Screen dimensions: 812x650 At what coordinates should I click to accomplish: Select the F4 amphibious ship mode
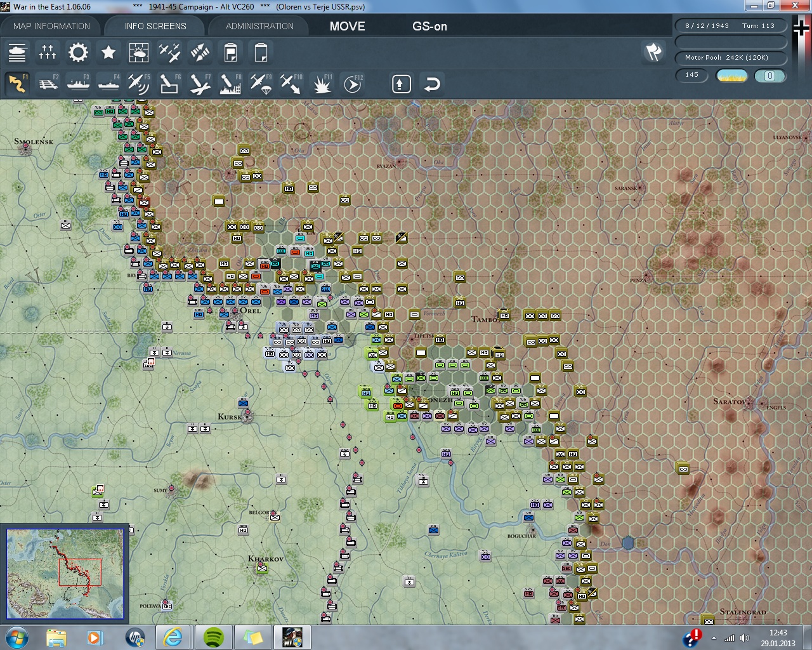(x=108, y=84)
